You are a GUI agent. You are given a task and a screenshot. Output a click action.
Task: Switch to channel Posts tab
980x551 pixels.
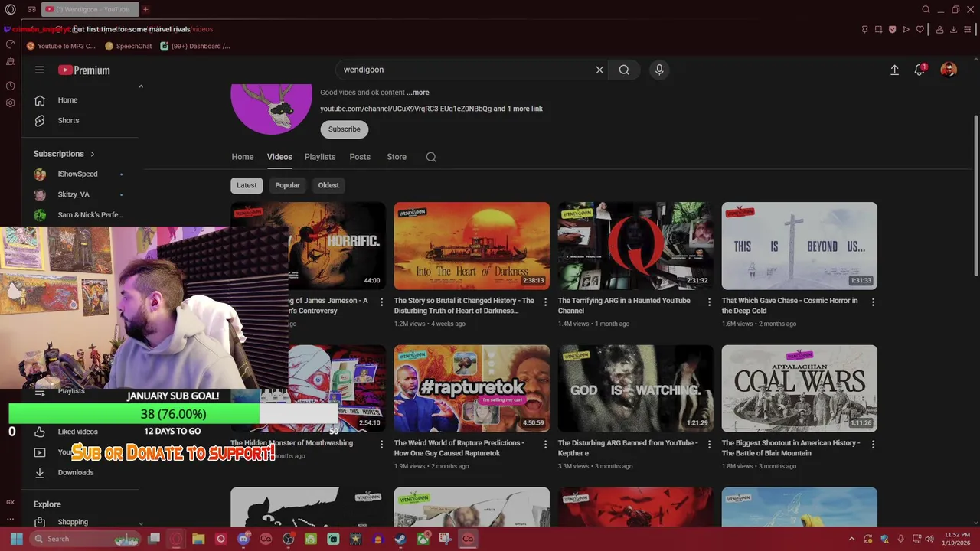coord(360,157)
